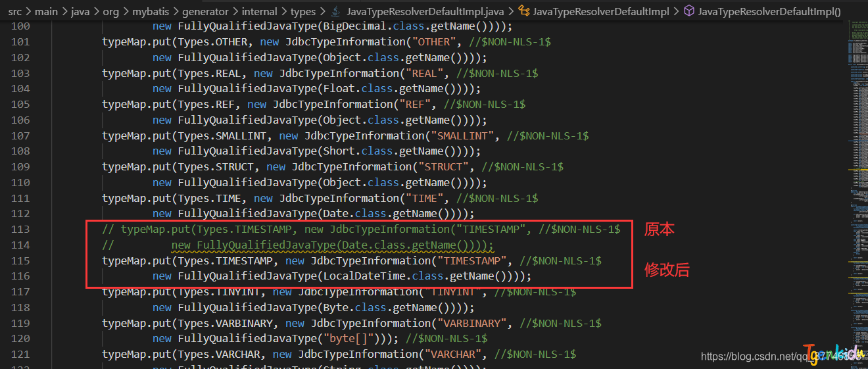Viewport: 868px width, 369px height.
Task: Click line number 100 in gutter
Action: (20, 26)
